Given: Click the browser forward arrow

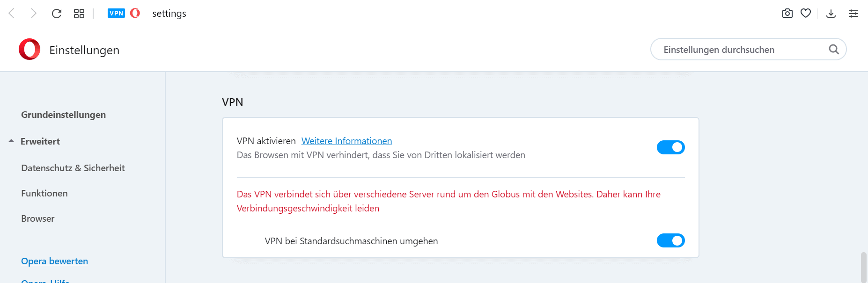Looking at the screenshot, I should click(x=33, y=14).
